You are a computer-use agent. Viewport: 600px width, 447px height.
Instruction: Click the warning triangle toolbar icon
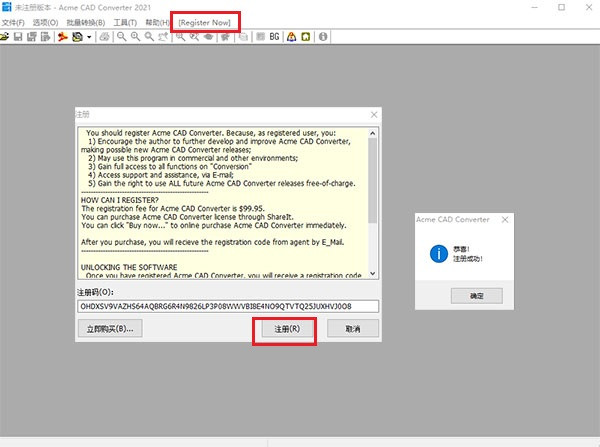pyautogui.click(x=290, y=37)
